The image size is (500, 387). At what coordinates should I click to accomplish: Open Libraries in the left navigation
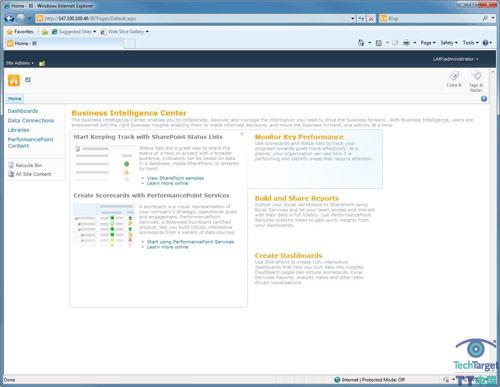[18, 130]
